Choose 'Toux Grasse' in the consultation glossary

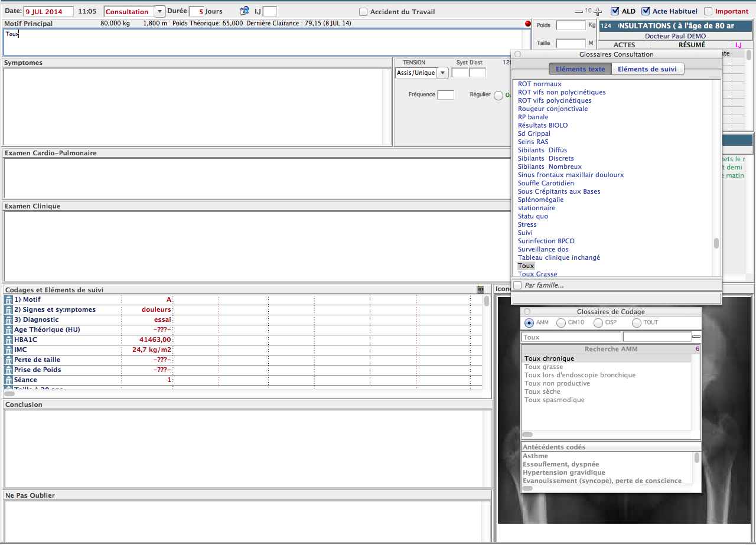coord(537,274)
